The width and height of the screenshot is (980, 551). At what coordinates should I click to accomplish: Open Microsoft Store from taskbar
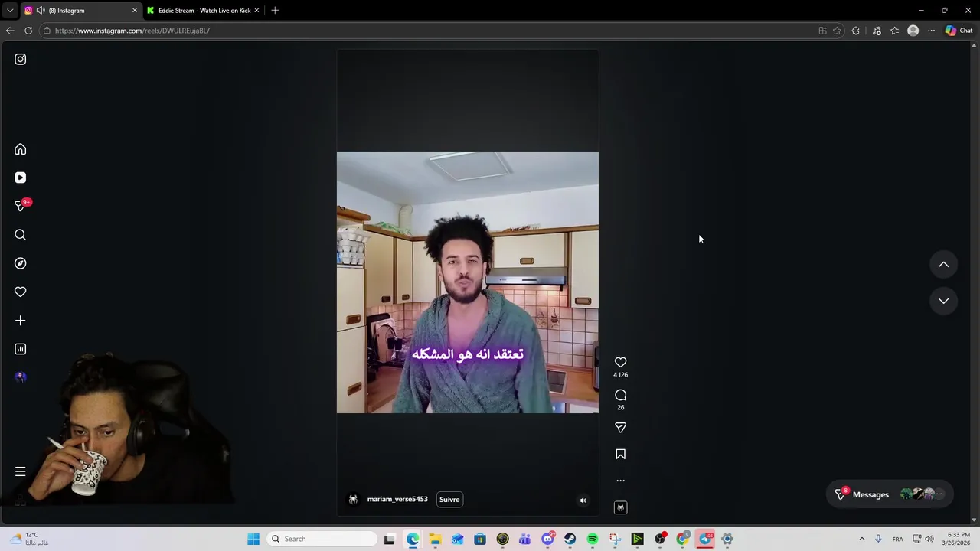(x=480, y=539)
